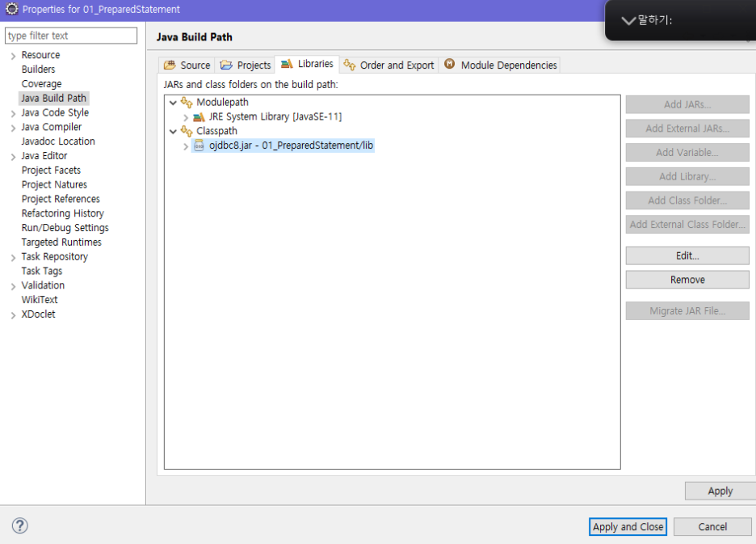The width and height of the screenshot is (756, 544).
Task: Remove the selected jar entry
Action: tap(687, 280)
